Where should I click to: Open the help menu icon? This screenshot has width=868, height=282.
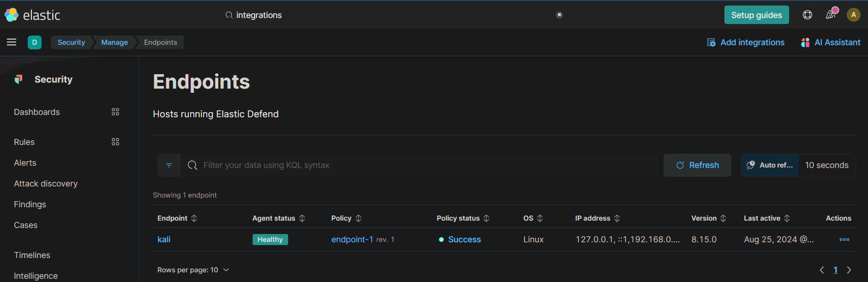click(807, 15)
